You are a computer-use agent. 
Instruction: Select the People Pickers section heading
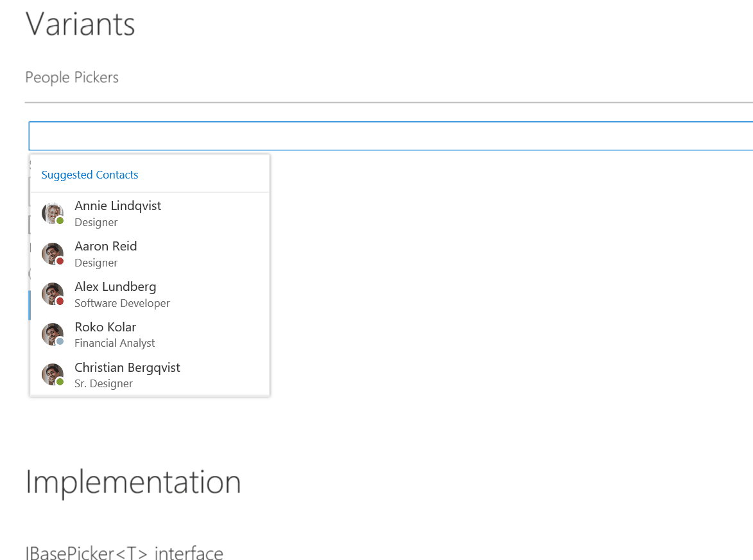[x=71, y=77]
